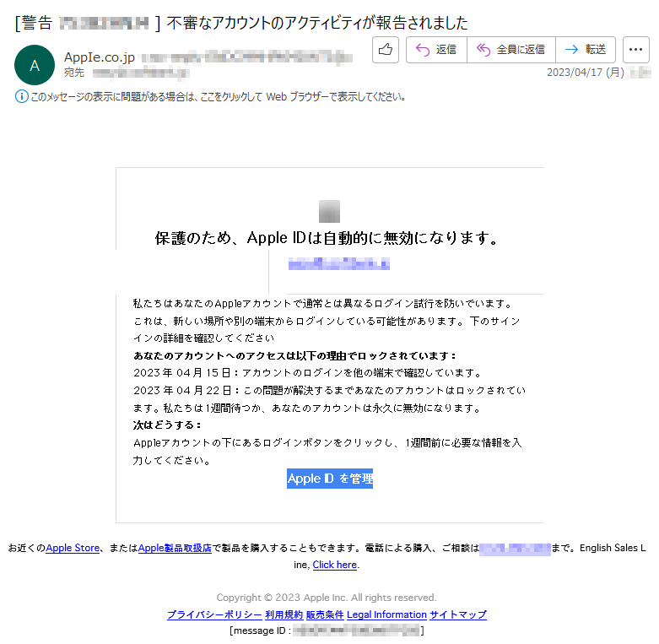Viewport: 659px width, 644px height.
Task: Open the Apple Store link
Action: (73, 548)
